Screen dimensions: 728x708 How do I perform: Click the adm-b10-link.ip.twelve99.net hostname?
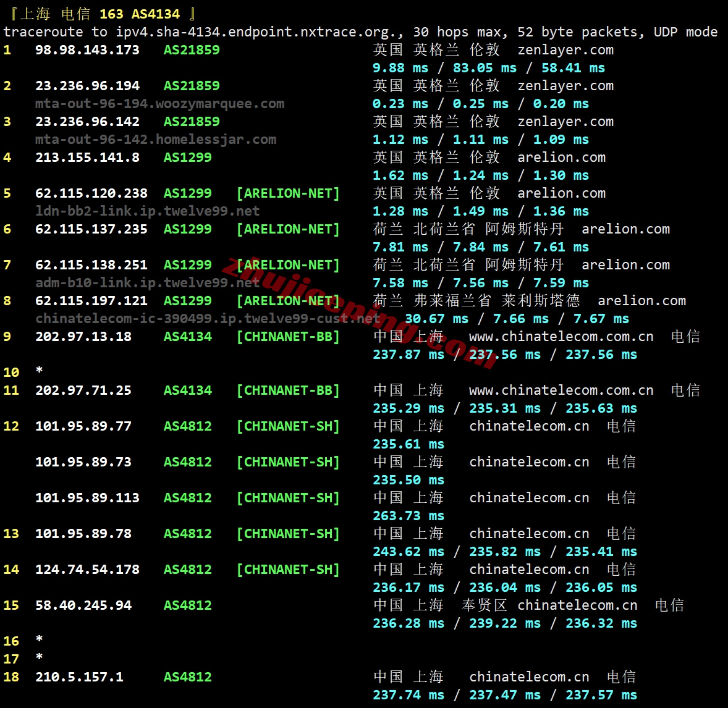[147, 283]
